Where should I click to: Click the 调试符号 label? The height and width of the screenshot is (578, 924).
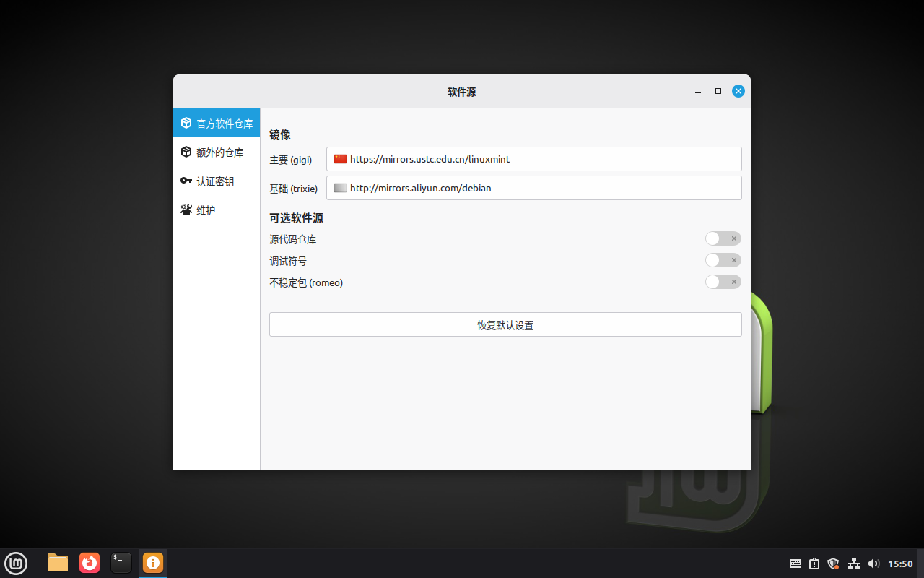click(288, 261)
